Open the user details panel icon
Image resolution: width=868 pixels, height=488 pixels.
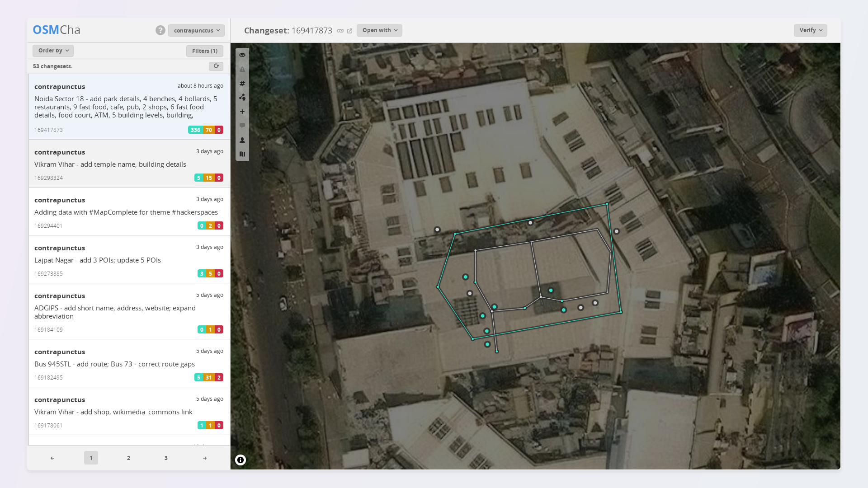tap(242, 140)
